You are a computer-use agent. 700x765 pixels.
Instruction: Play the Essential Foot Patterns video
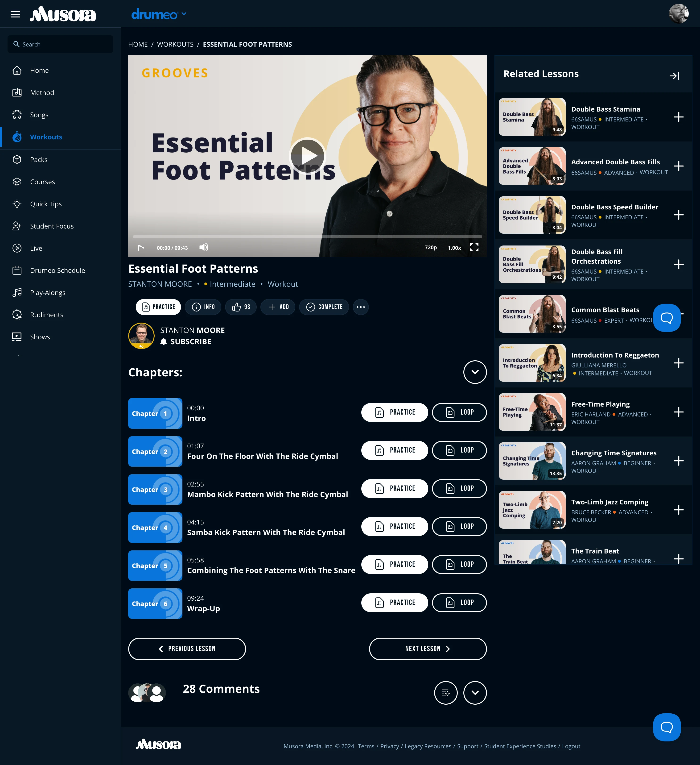click(308, 156)
